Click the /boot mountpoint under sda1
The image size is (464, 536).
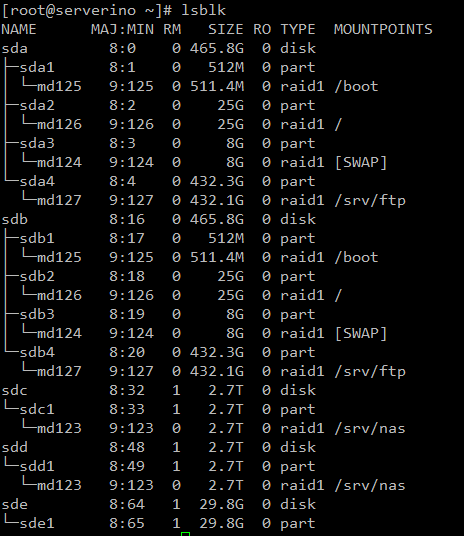[356, 86]
